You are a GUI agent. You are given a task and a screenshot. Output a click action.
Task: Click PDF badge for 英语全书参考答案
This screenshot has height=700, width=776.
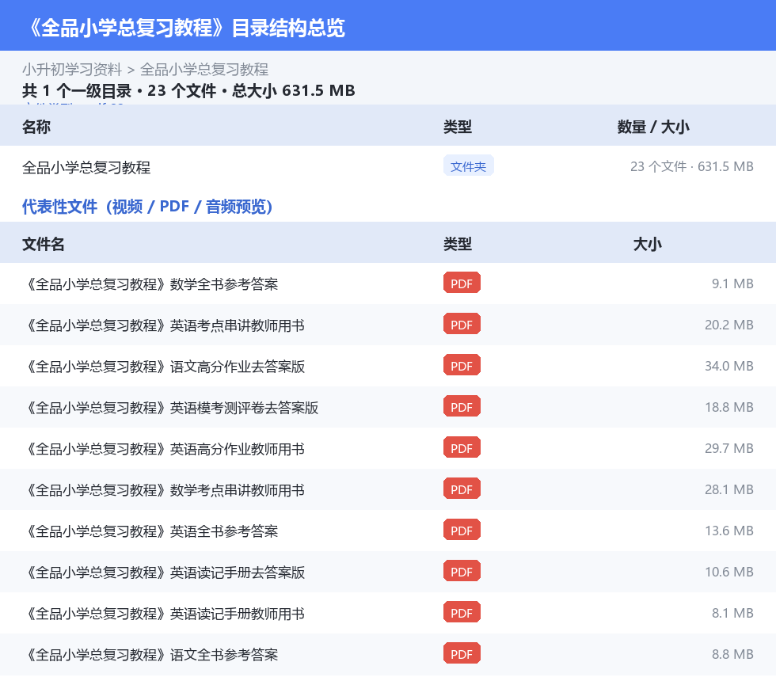click(462, 530)
